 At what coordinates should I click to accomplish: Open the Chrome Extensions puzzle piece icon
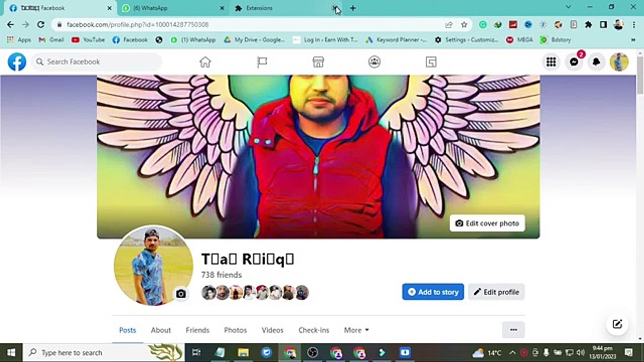click(589, 25)
